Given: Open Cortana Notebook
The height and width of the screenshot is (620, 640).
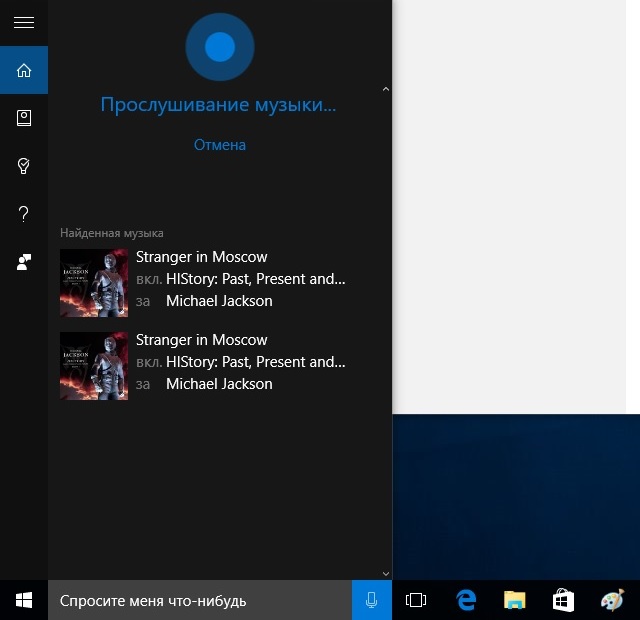Looking at the screenshot, I should tap(24, 118).
